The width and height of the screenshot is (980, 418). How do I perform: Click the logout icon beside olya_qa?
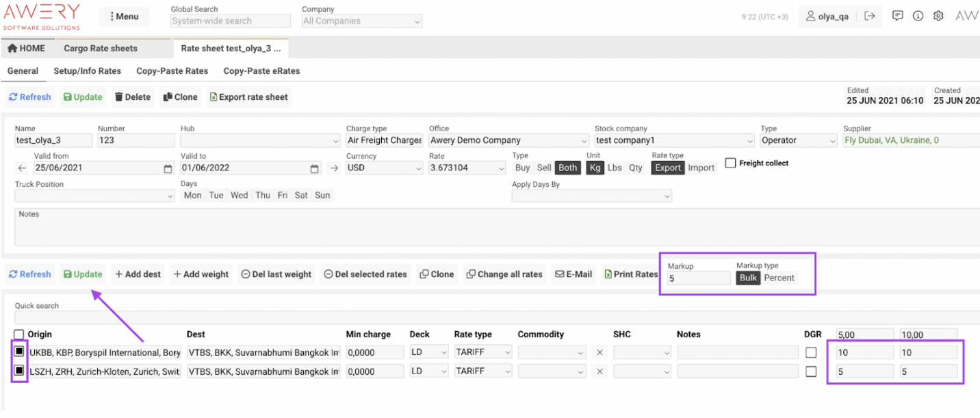870,16
